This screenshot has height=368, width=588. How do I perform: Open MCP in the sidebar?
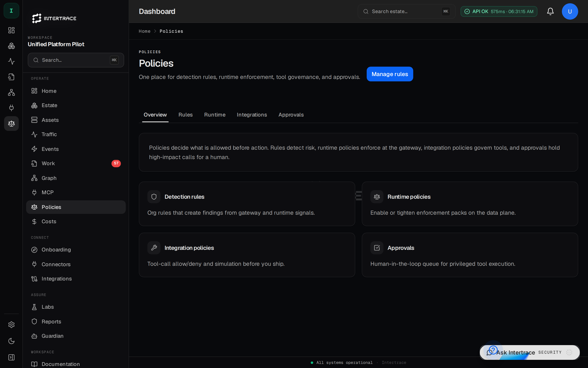tap(76, 193)
